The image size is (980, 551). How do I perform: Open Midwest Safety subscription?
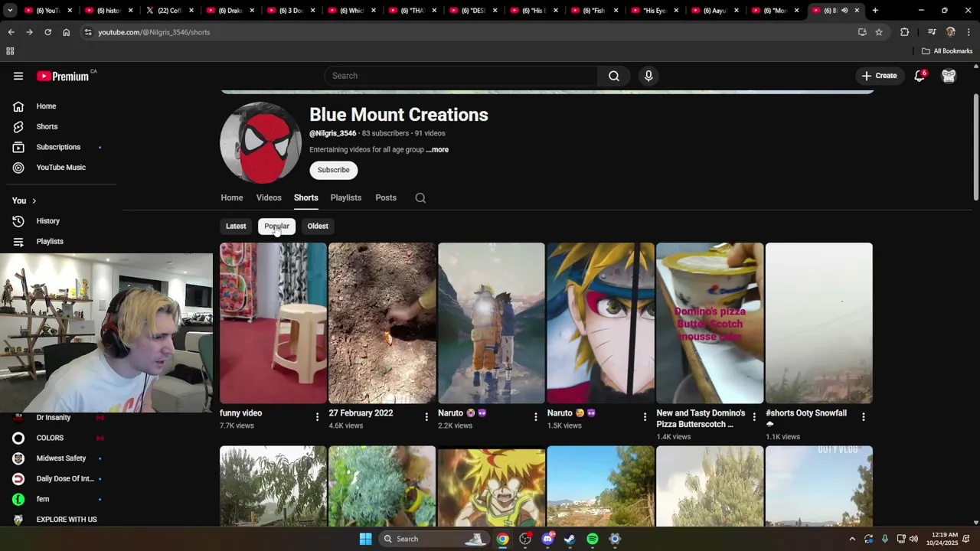pos(57,458)
